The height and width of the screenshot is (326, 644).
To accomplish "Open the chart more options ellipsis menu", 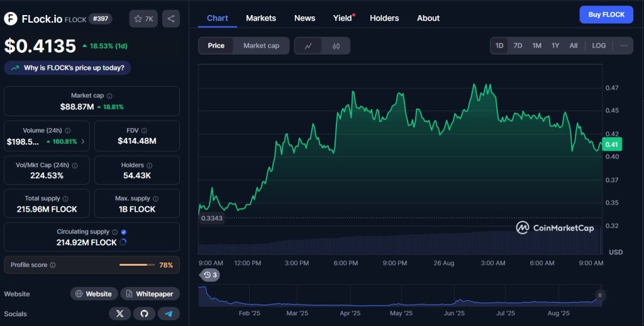I will (623, 46).
